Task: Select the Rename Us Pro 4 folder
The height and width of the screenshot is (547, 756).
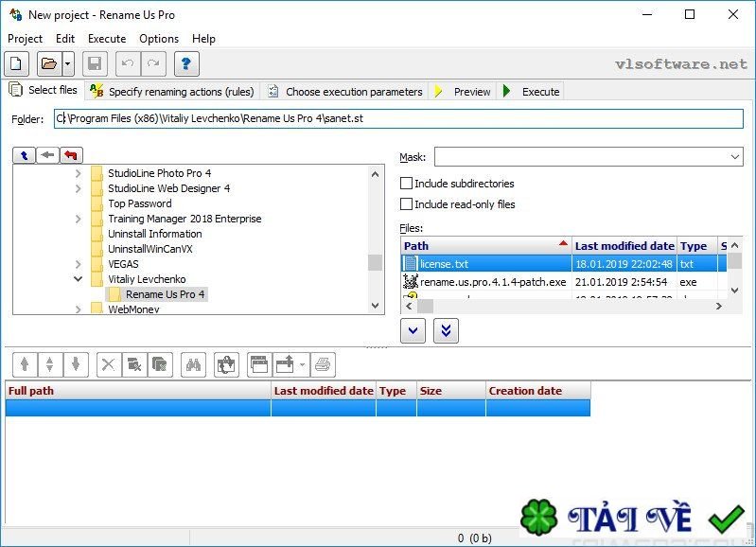Action: [166, 294]
